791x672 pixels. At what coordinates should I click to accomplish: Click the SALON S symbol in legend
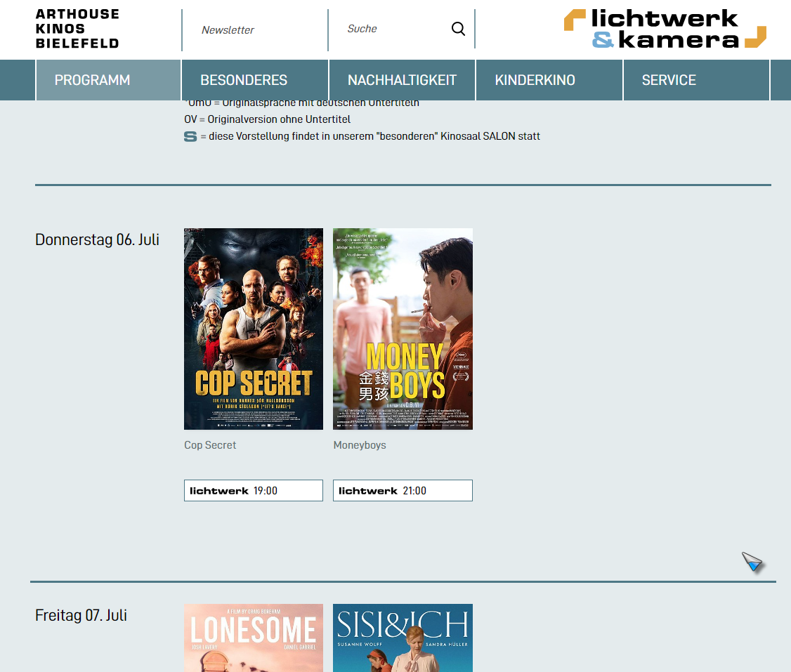(190, 137)
